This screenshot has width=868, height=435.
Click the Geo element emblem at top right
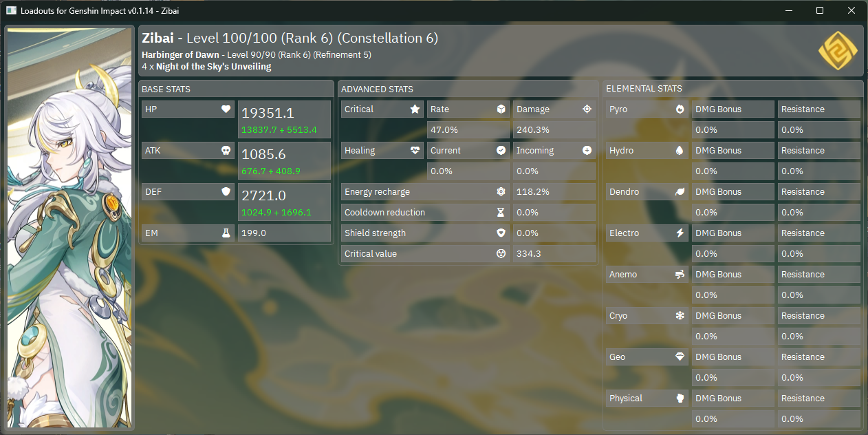pyautogui.click(x=838, y=51)
